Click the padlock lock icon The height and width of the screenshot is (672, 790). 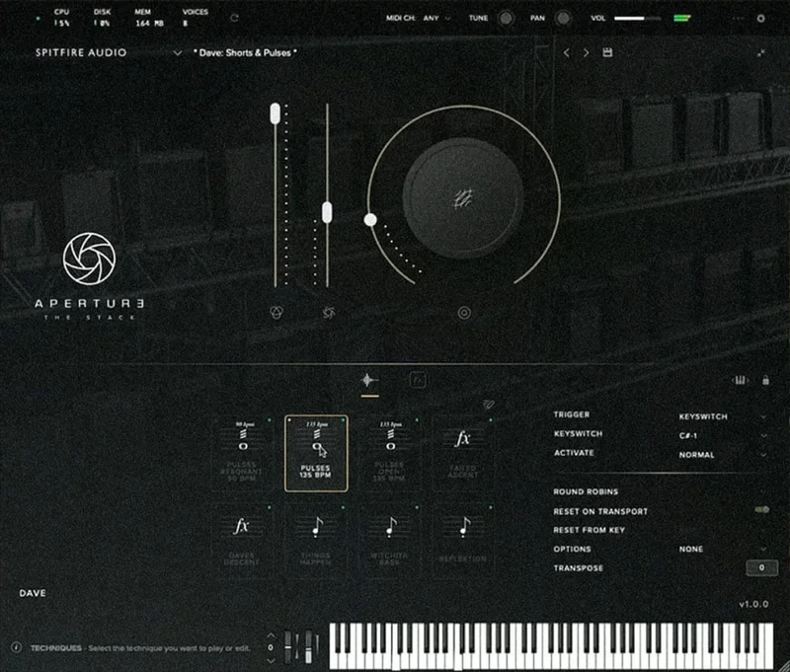[766, 380]
